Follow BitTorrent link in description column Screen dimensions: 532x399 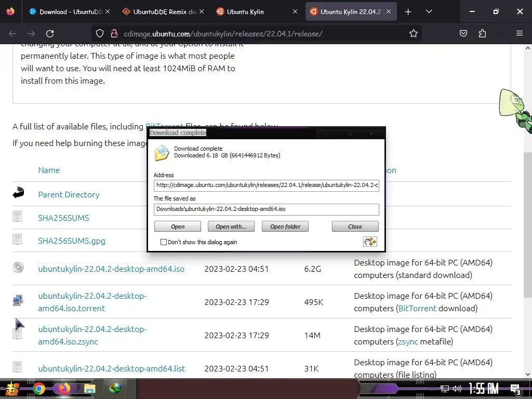pos(417,308)
